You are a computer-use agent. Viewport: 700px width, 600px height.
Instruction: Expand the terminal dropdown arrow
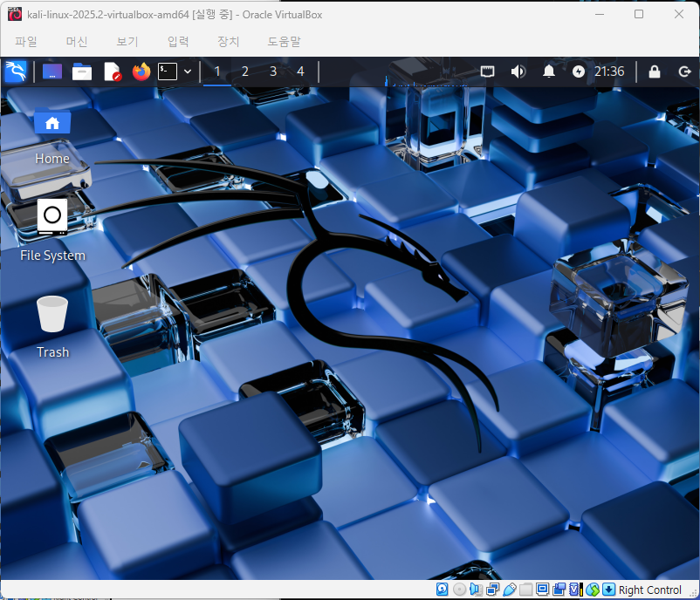(x=188, y=72)
